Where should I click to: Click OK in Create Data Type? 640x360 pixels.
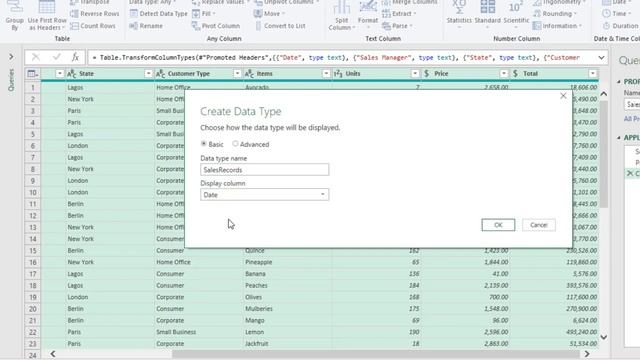pos(498,225)
